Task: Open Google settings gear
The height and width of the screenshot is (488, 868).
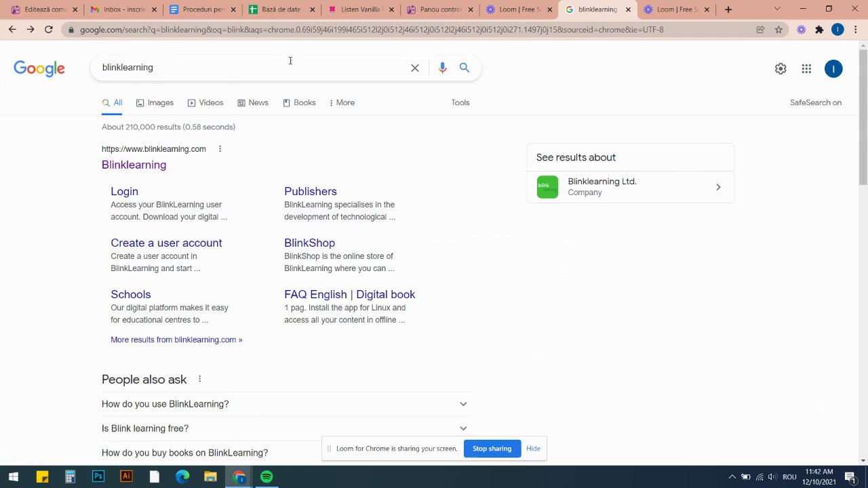Action: click(x=781, y=68)
